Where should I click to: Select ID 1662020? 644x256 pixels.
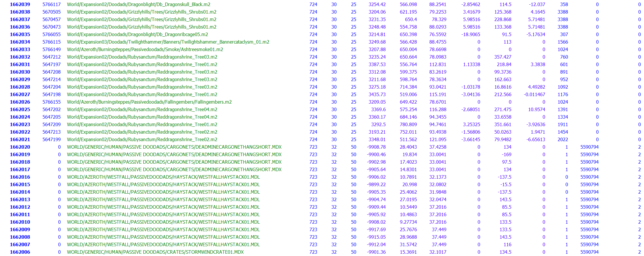[x=20, y=147]
